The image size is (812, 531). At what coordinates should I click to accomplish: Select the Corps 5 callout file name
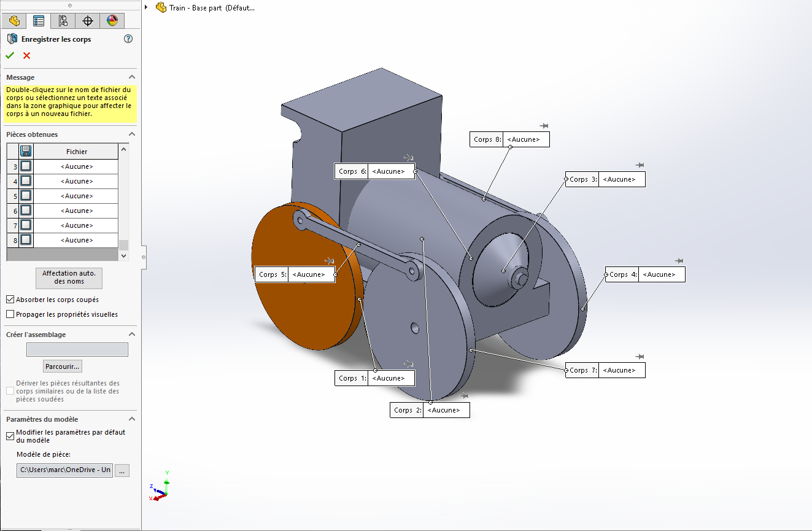coord(312,274)
